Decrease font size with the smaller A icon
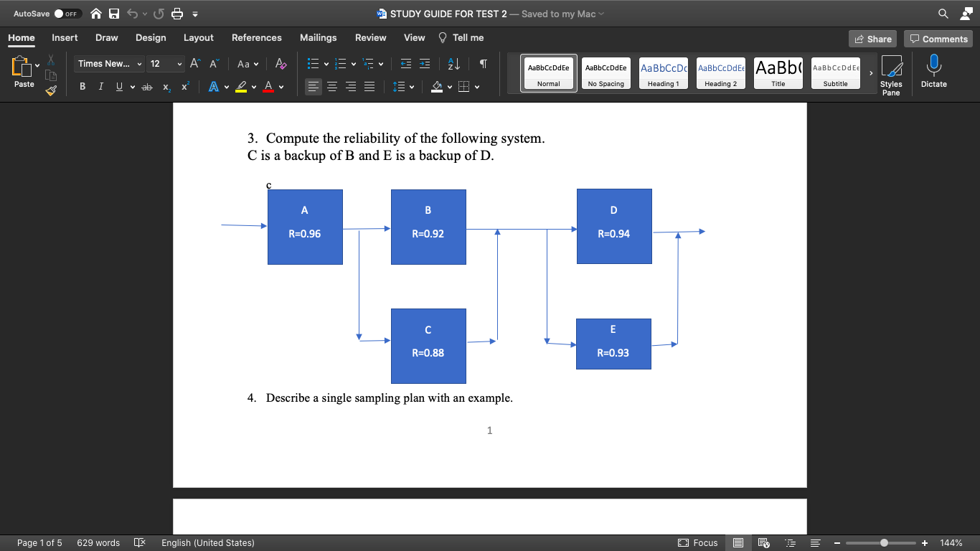 coord(214,64)
